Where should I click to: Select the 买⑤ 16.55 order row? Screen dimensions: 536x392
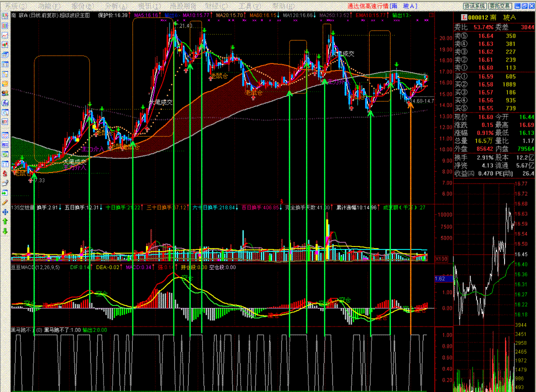point(494,108)
